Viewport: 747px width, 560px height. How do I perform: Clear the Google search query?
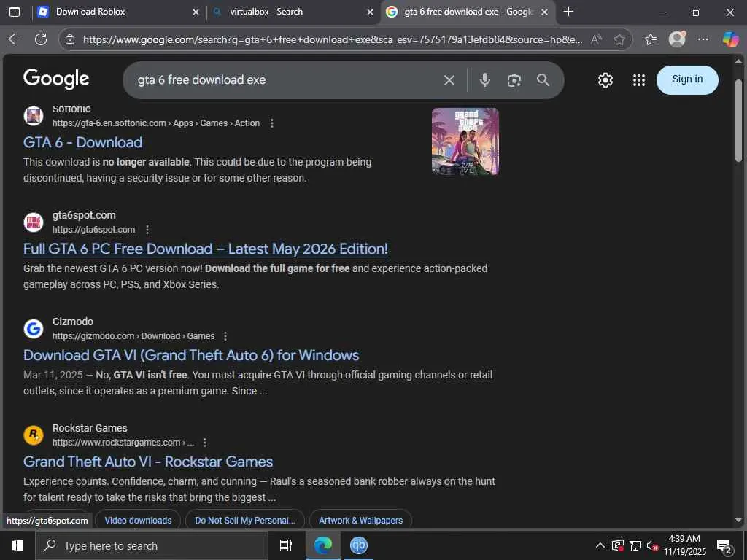(449, 80)
